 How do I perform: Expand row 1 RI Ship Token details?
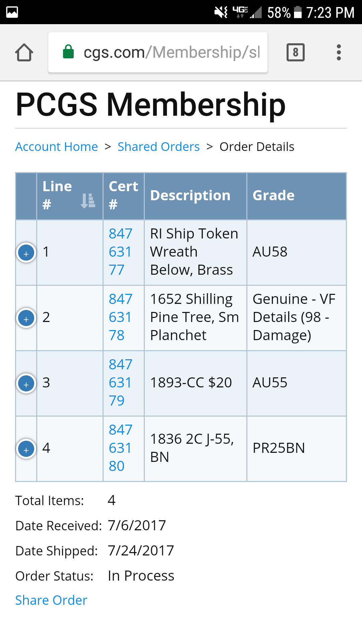tap(26, 253)
